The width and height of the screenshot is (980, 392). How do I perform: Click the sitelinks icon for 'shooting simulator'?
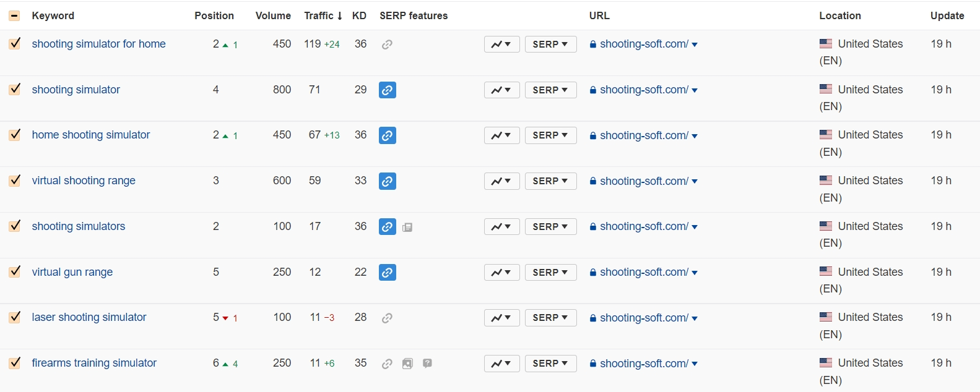click(x=387, y=90)
